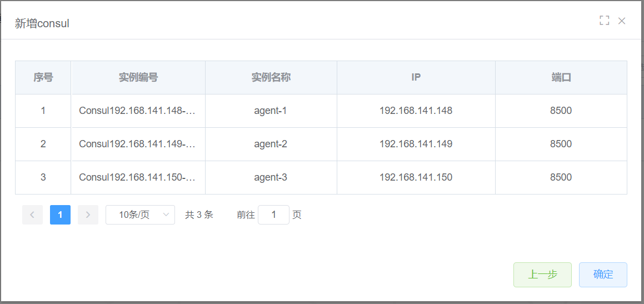
Task: Select the agent-1 row name
Action: coord(271,111)
